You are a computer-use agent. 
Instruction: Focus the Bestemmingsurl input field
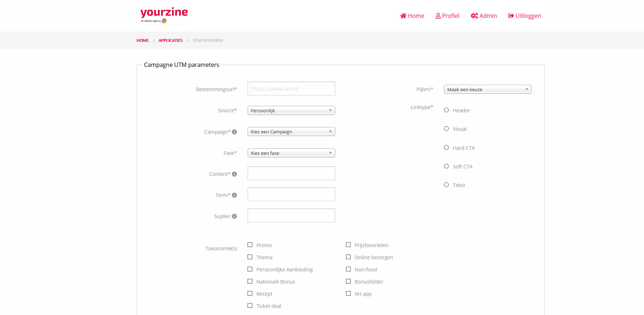291,89
